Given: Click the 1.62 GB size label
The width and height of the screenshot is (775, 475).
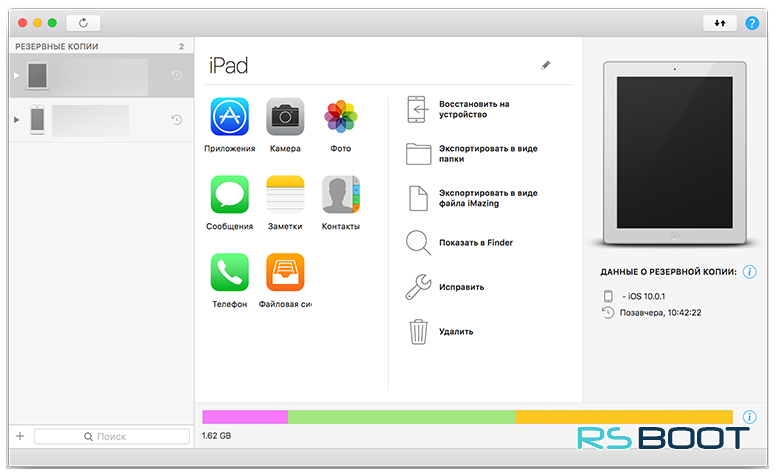Looking at the screenshot, I should pos(216,435).
